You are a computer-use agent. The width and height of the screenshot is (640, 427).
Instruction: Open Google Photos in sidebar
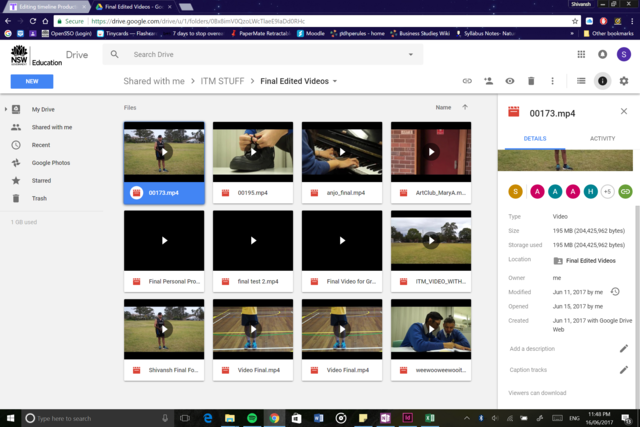51,163
